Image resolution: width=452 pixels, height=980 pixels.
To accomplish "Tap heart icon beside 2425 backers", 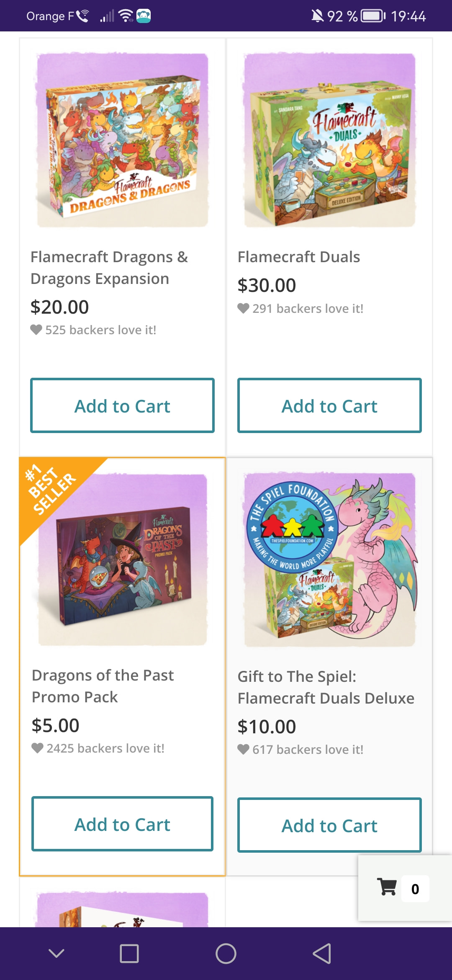I will pos(38,748).
